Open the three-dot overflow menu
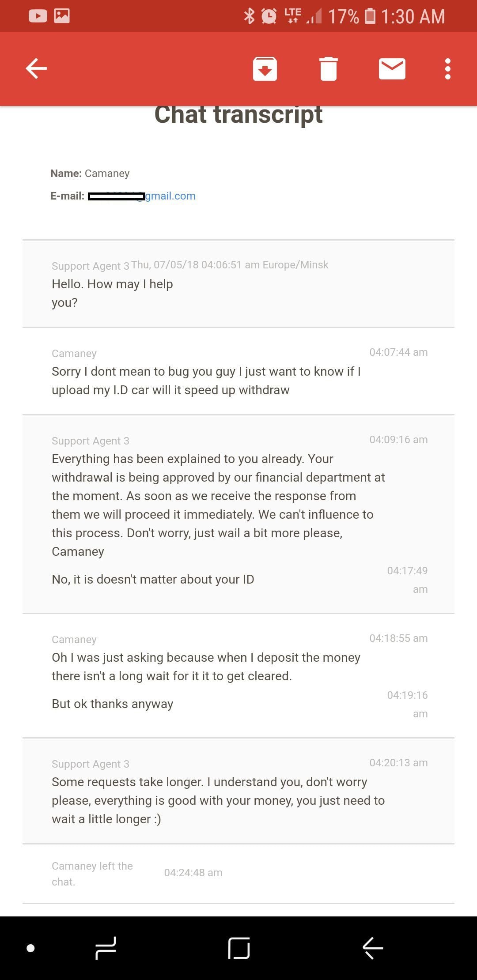Viewport: 477px width, 980px height. (448, 69)
